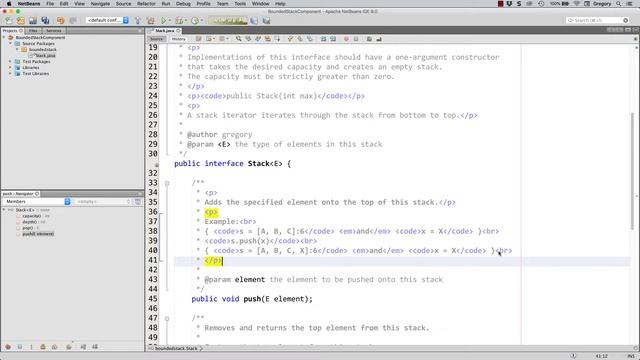Toggle Sort by Name in Navigator
The height and width of the screenshot is (360, 640).
point(83,347)
